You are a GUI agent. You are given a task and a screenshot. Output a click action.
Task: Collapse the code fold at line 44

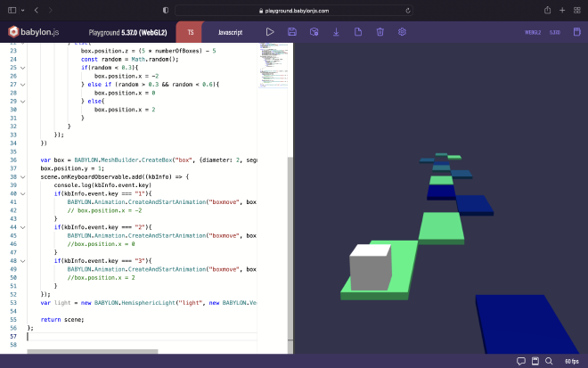click(24, 227)
